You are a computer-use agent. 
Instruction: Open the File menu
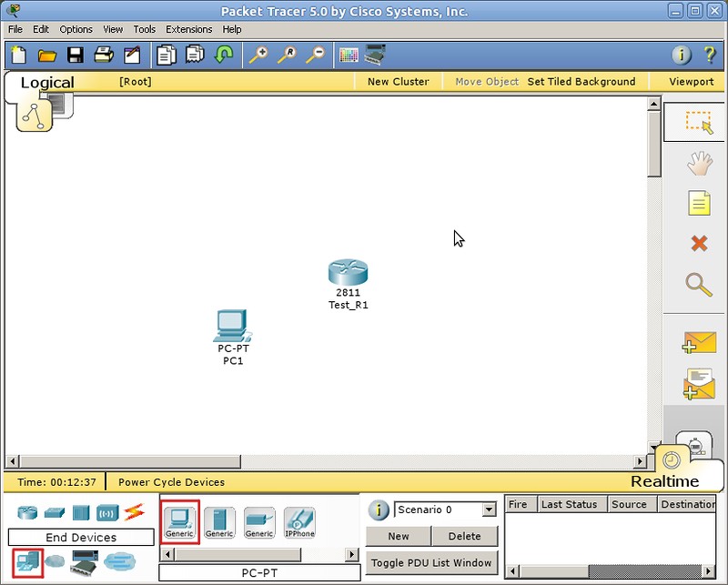coord(15,29)
